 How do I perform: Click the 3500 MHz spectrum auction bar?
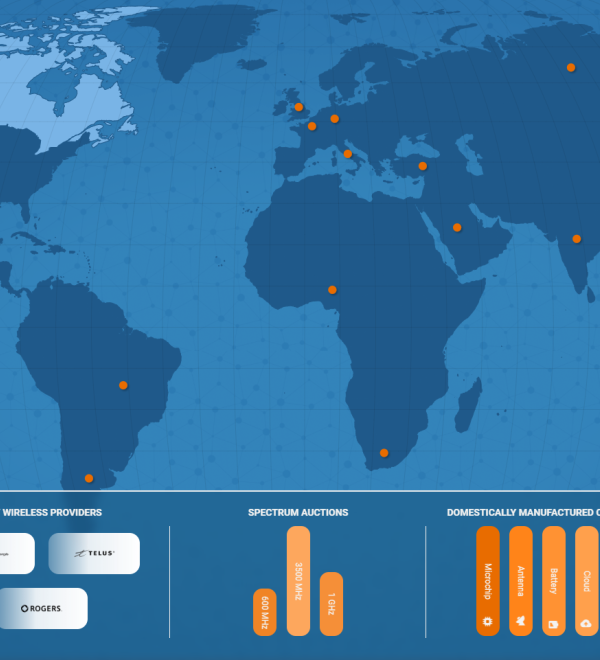point(298,581)
